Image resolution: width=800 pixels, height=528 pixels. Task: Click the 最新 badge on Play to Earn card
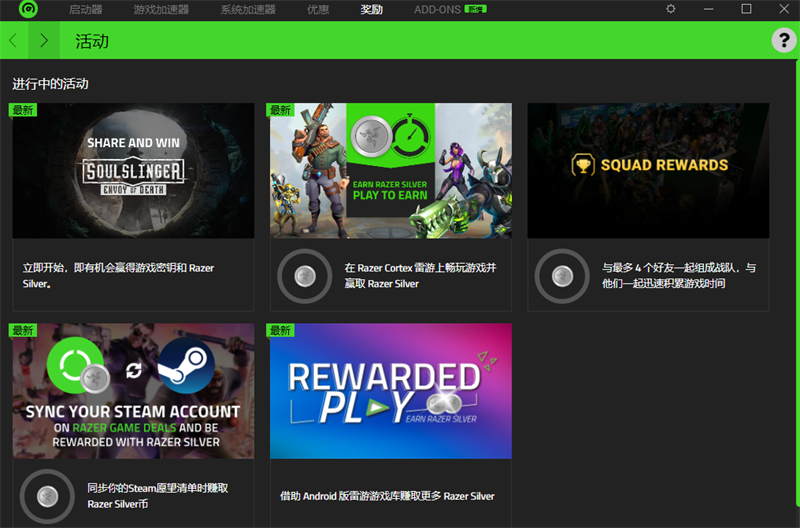281,110
